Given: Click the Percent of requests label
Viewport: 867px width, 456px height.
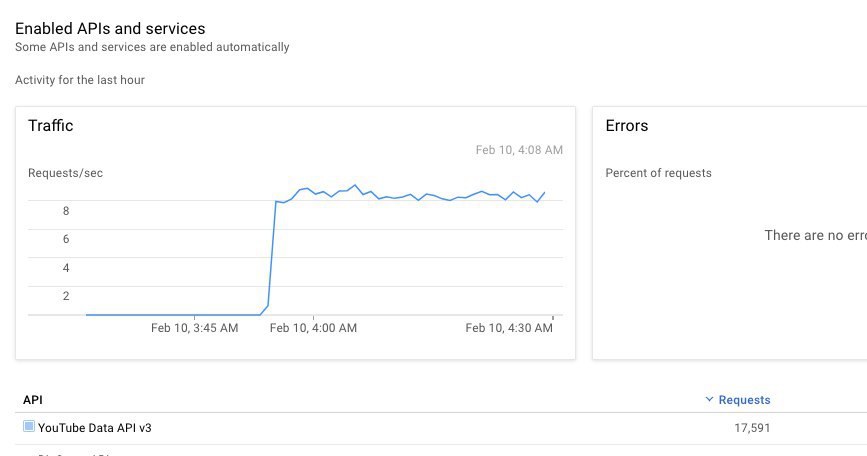Looking at the screenshot, I should [x=658, y=173].
